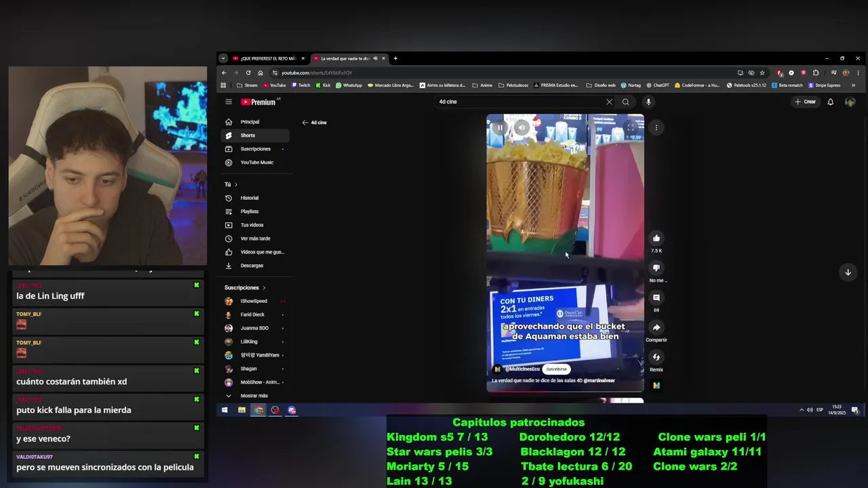This screenshot has height=488, width=868.
Task: Pause the playing Short
Action: tap(500, 127)
